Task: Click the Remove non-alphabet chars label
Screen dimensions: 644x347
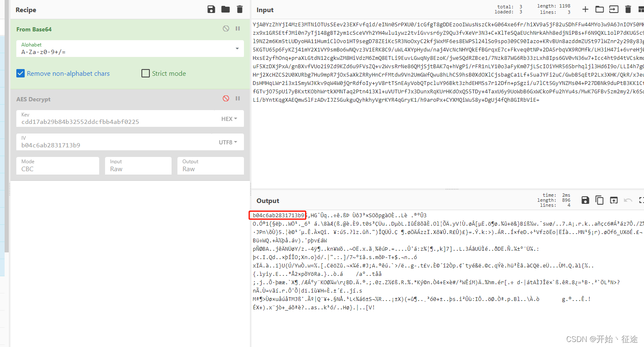Action: click(x=68, y=73)
